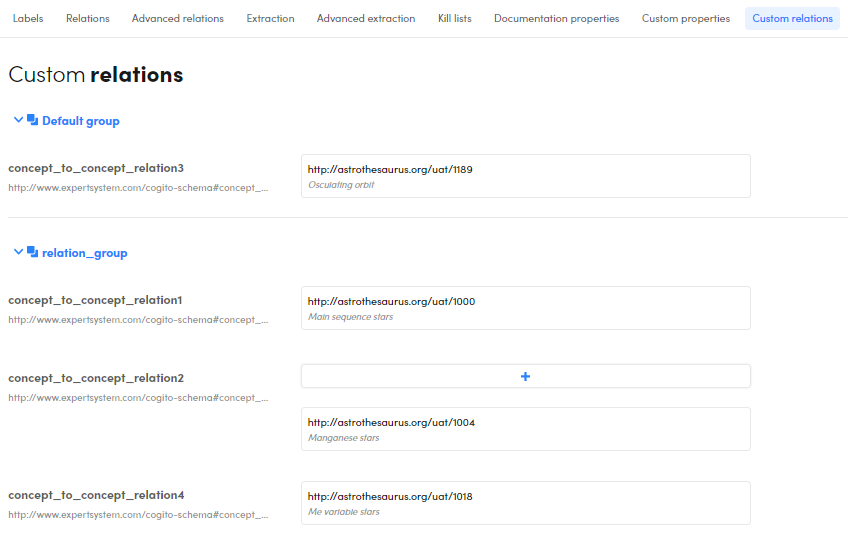Switch to Kill lists tab
848x540 pixels.
pyautogui.click(x=455, y=18)
